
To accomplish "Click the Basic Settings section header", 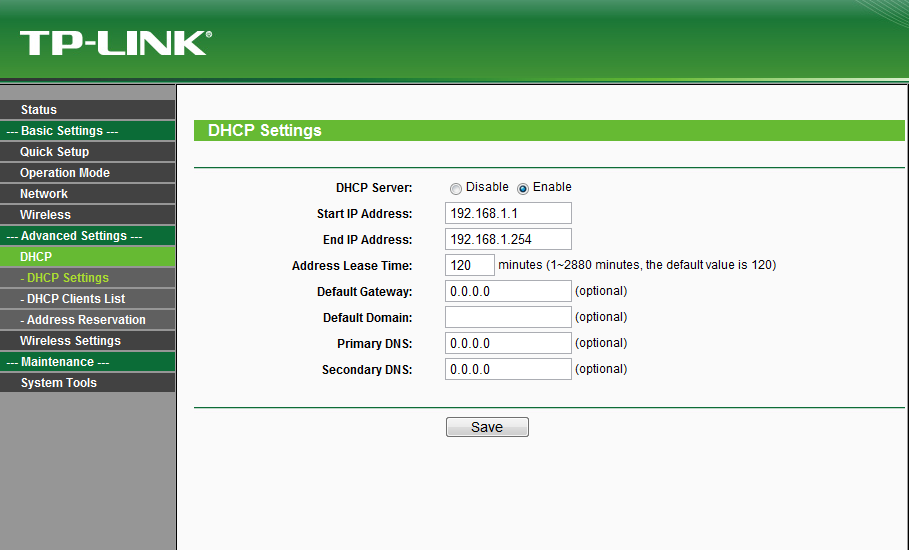I will (88, 131).
